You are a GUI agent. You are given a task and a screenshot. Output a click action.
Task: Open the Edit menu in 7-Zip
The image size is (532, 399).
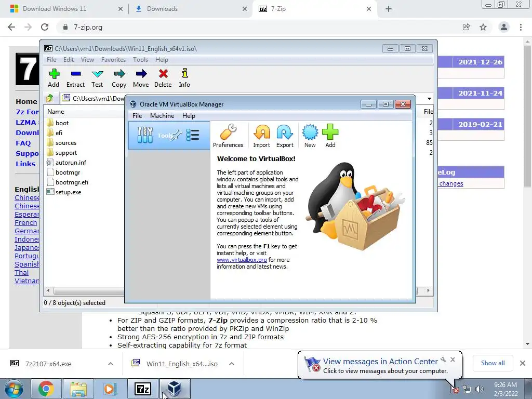(68, 60)
